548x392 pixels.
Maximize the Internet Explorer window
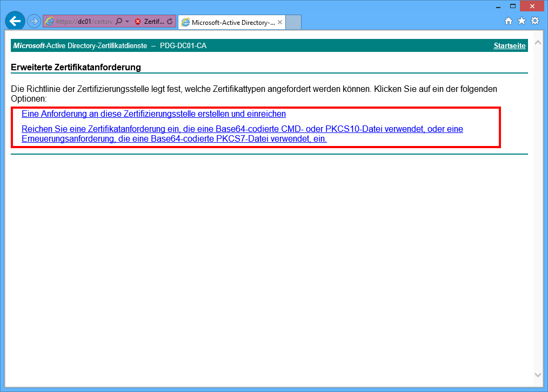[512, 6]
